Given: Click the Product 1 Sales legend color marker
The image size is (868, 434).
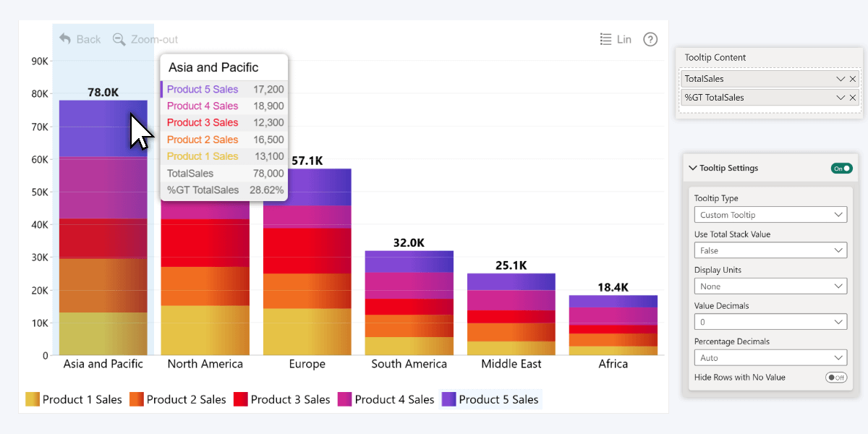Looking at the screenshot, I should pyautogui.click(x=32, y=399).
